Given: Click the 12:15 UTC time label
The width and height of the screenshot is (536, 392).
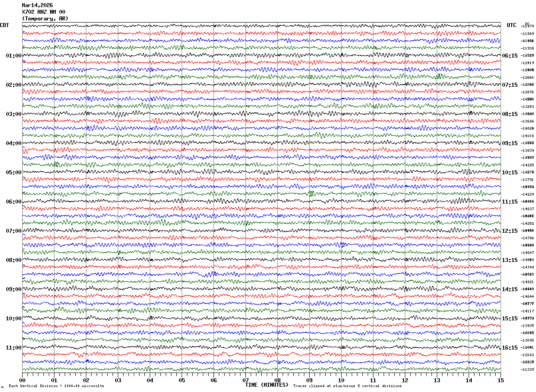Looking at the screenshot, I should tap(510, 231).
